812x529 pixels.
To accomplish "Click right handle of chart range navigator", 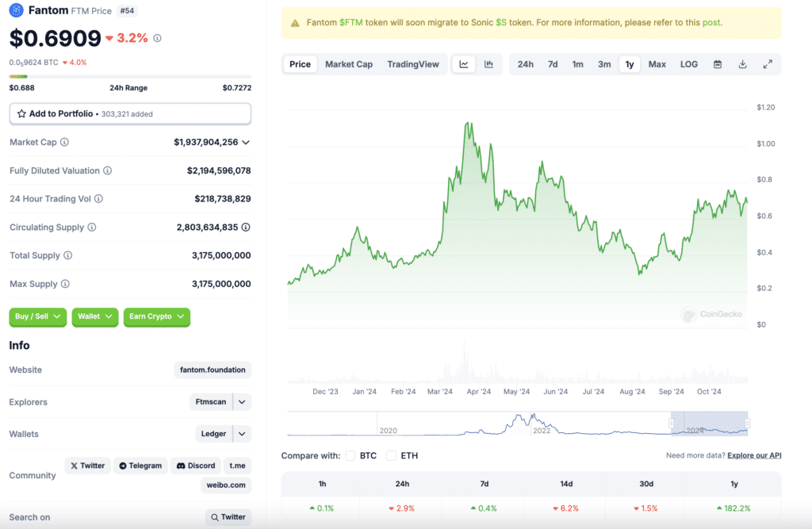I will (747, 424).
